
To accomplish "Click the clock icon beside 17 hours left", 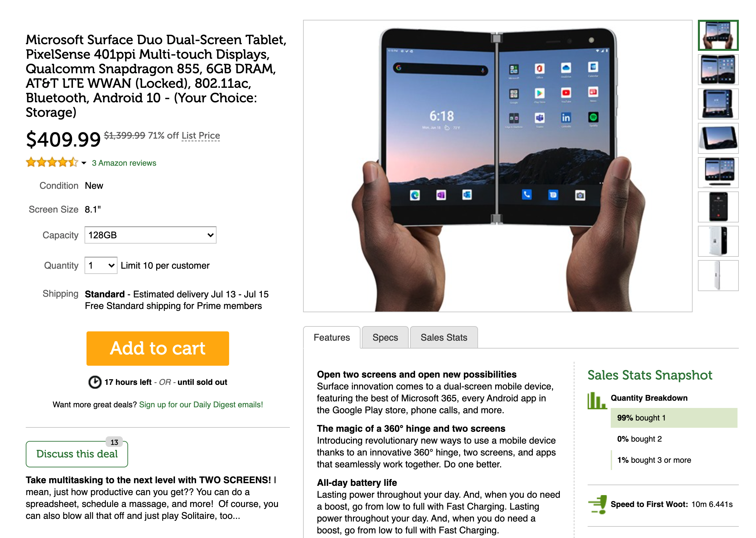I will [x=95, y=382].
